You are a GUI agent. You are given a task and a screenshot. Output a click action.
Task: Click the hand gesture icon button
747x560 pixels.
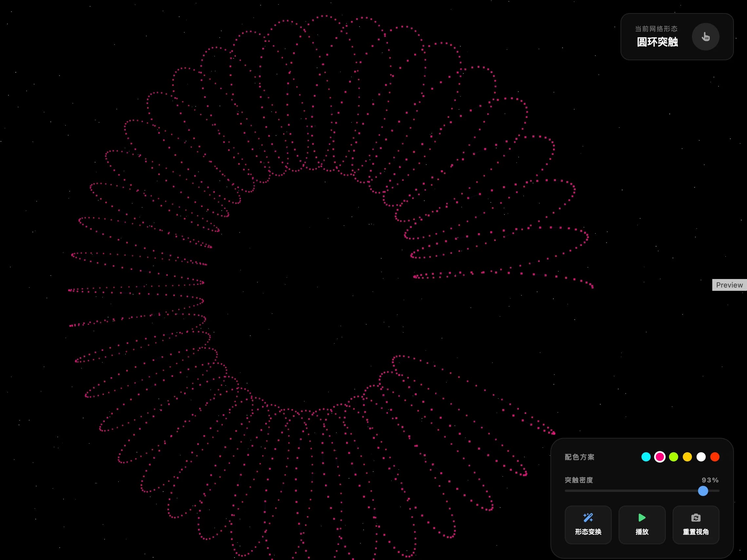(705, 36)
